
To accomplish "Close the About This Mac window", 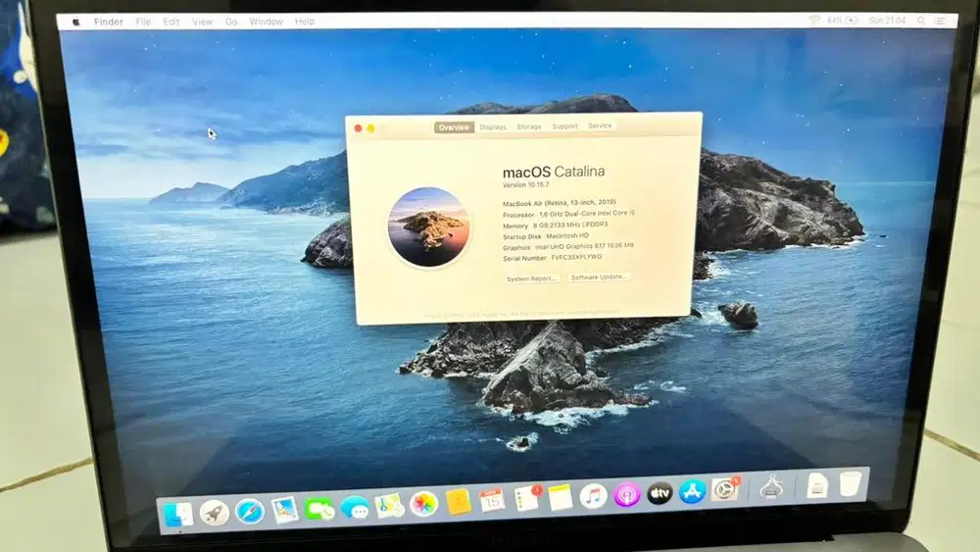I will [x=358, y=128].
